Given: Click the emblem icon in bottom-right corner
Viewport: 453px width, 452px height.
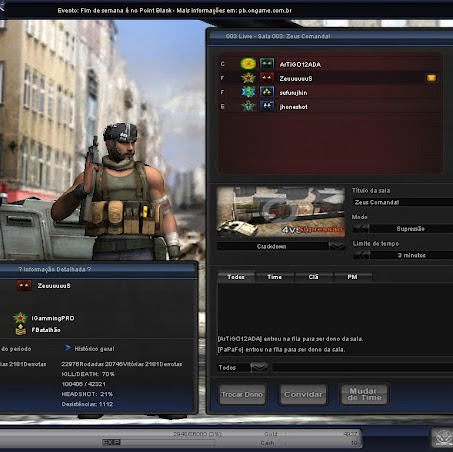Looking at the screenshot, I should pos(441,438).
